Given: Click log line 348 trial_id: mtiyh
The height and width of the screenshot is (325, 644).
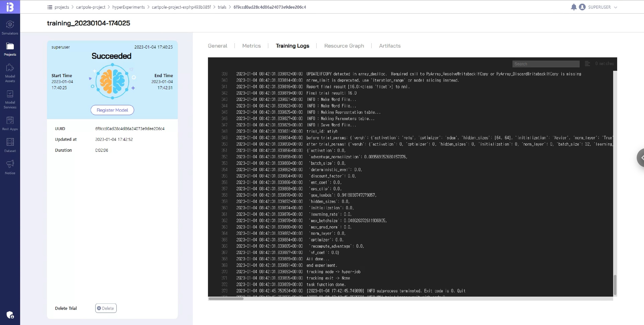Looking at the screenshot, I should click(x=322, y=131).
